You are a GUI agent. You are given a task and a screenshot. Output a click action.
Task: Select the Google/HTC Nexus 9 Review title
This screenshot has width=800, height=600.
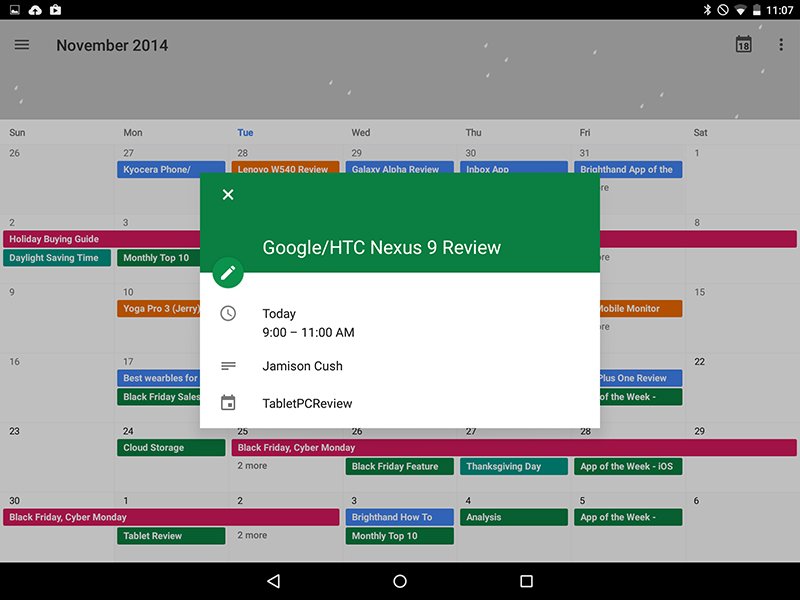pyautogui.click(x=382, y=247)
